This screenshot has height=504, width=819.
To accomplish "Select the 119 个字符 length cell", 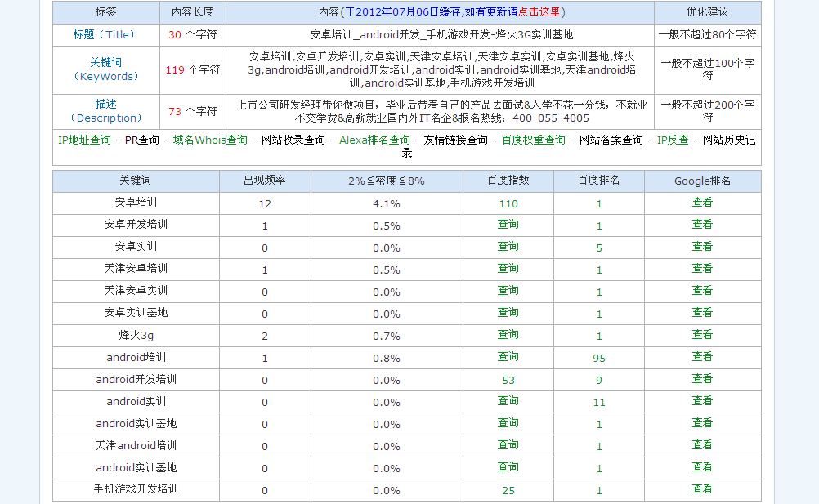I will tap(193, 70).
